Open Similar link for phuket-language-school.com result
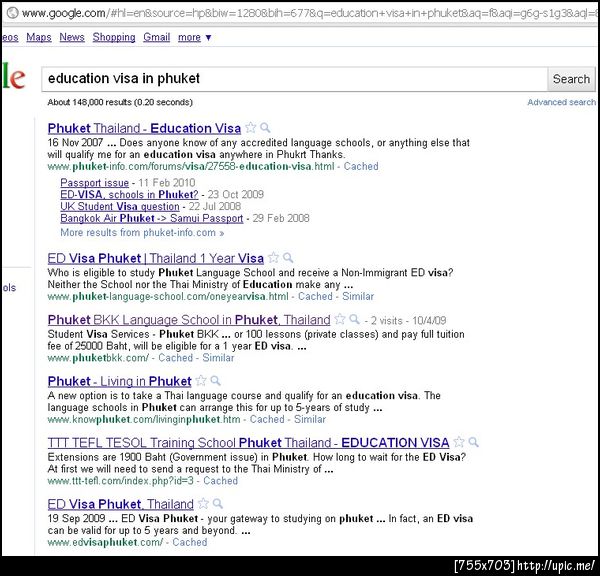Image resolution: width=600 pixels, height=576 pixels. point(358,297)
